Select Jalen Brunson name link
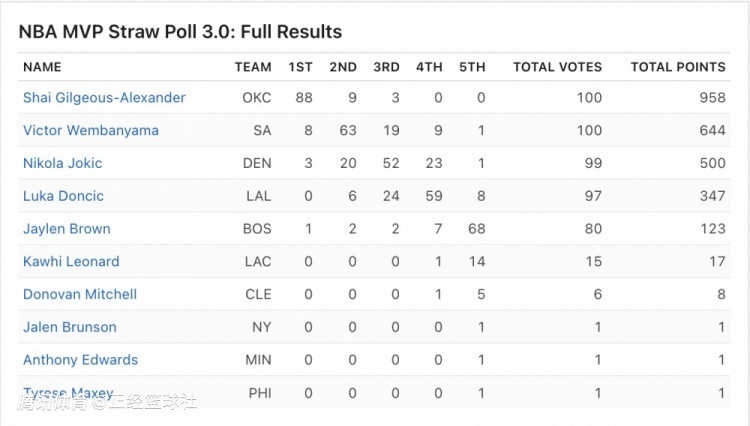 [x=70, y=327]
